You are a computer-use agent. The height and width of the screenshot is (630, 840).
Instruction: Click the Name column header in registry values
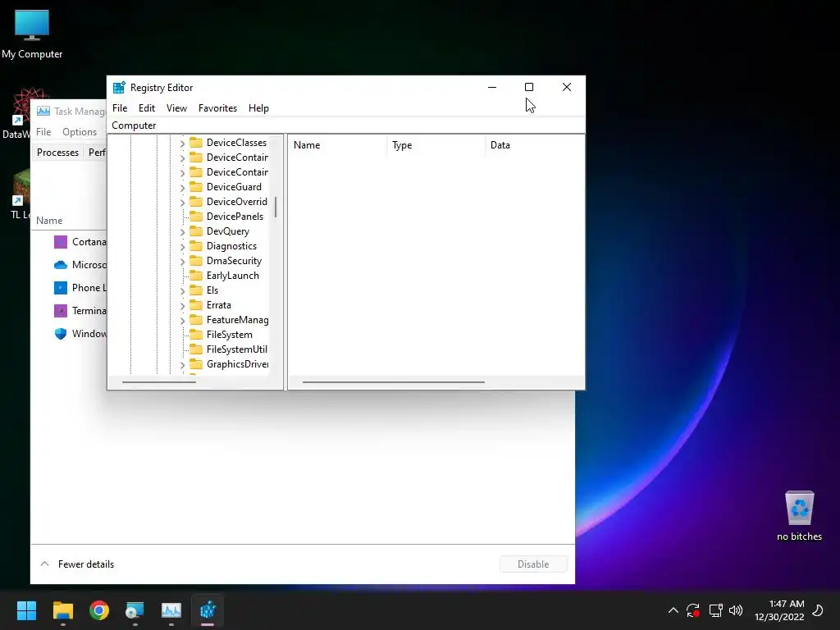pos(337,145)
